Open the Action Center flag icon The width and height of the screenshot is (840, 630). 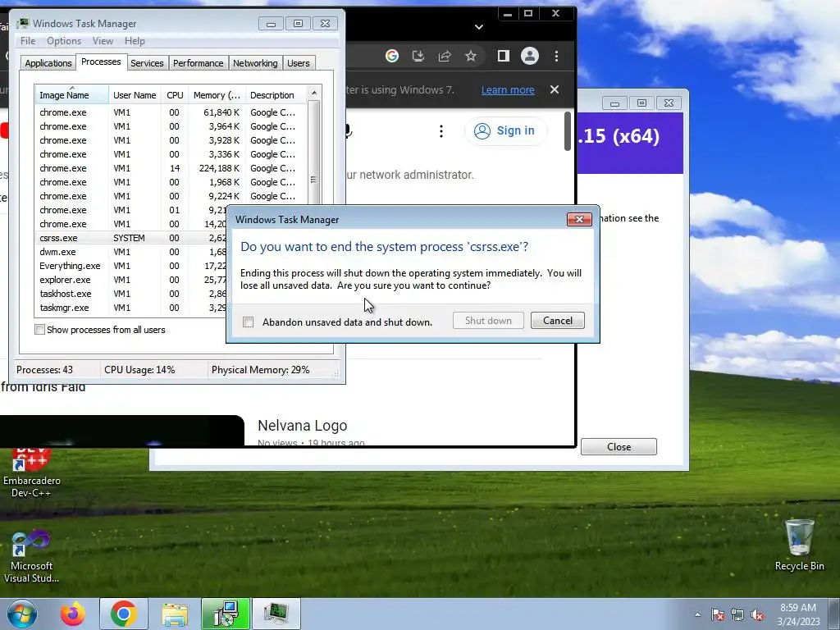click(x=718, y=614)
